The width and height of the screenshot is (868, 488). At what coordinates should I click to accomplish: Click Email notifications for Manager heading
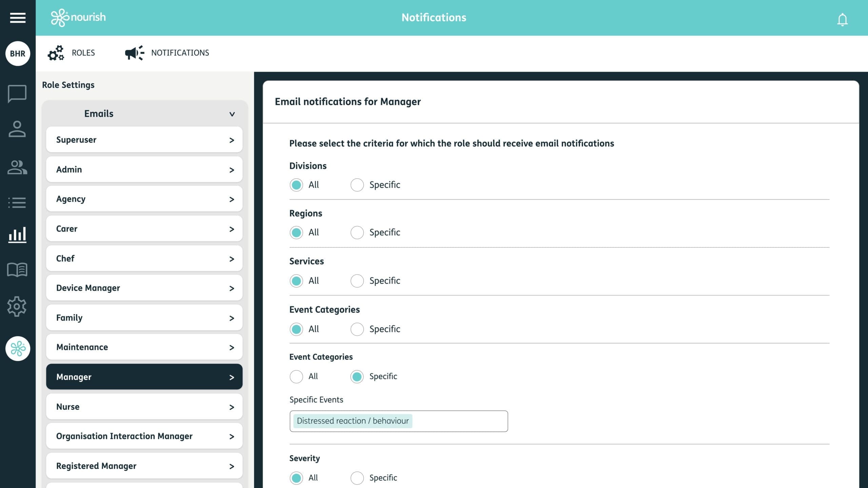[348, 102]
